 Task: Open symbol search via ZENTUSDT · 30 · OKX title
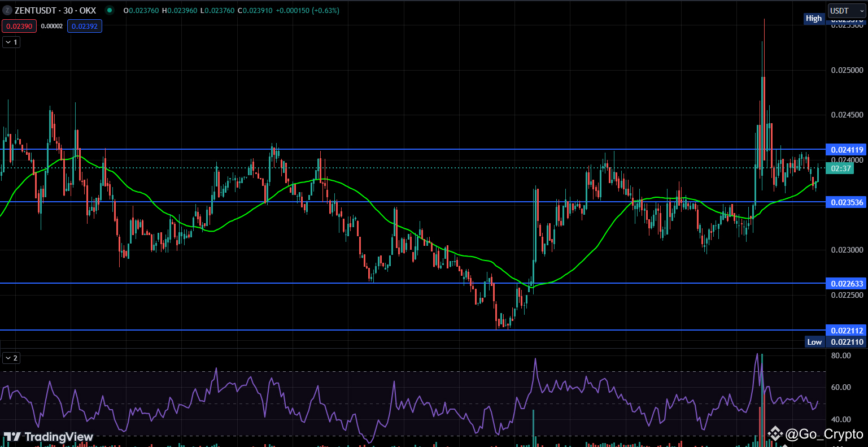55,10
